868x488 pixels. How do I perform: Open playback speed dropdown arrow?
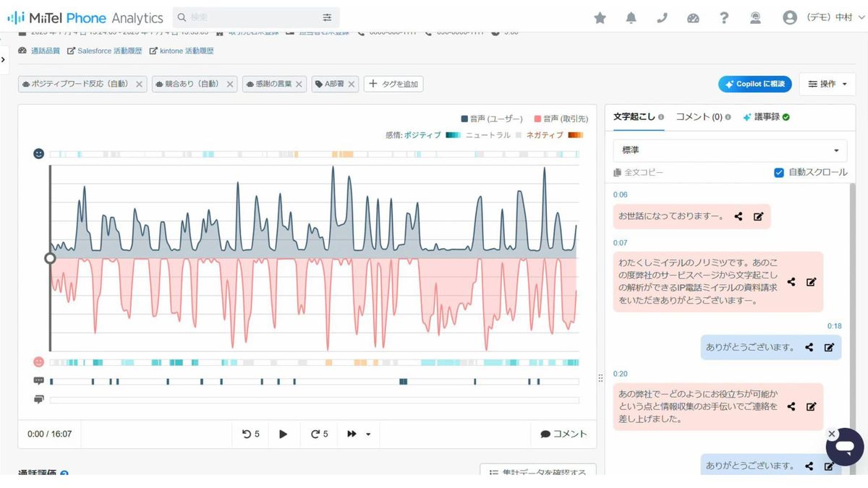[368, 434]
